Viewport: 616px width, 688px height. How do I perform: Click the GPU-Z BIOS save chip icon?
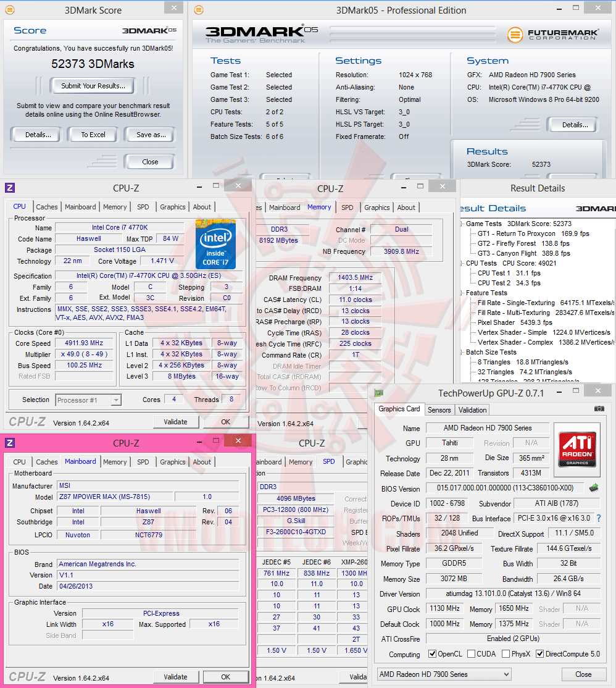click(594, 488)
